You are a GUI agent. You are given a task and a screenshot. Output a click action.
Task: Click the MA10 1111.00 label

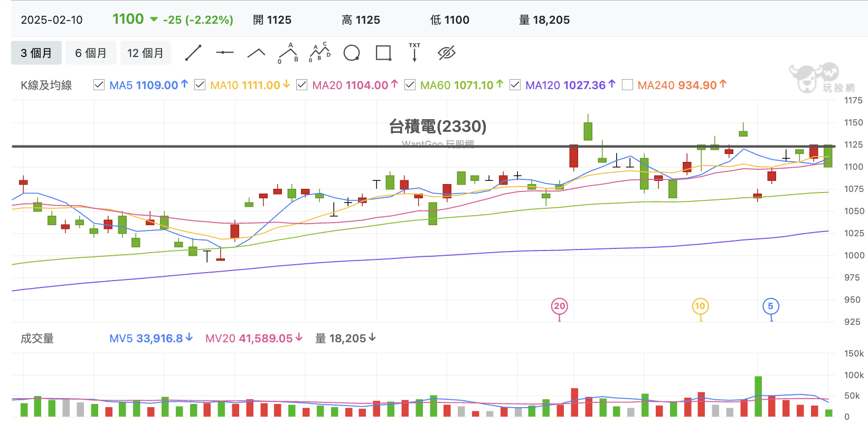[x=250, y=85]
